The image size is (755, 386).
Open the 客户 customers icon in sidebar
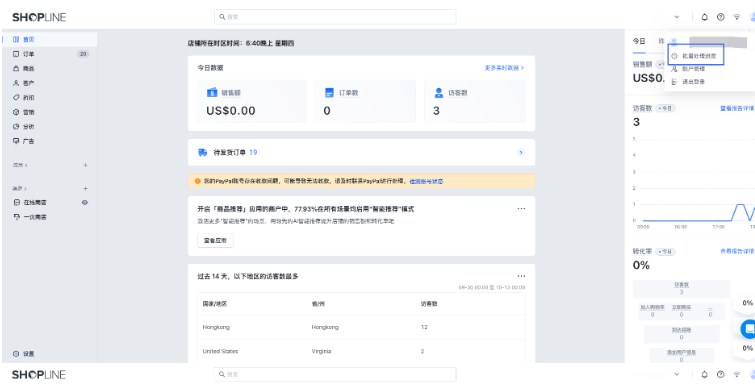[16, 83]
